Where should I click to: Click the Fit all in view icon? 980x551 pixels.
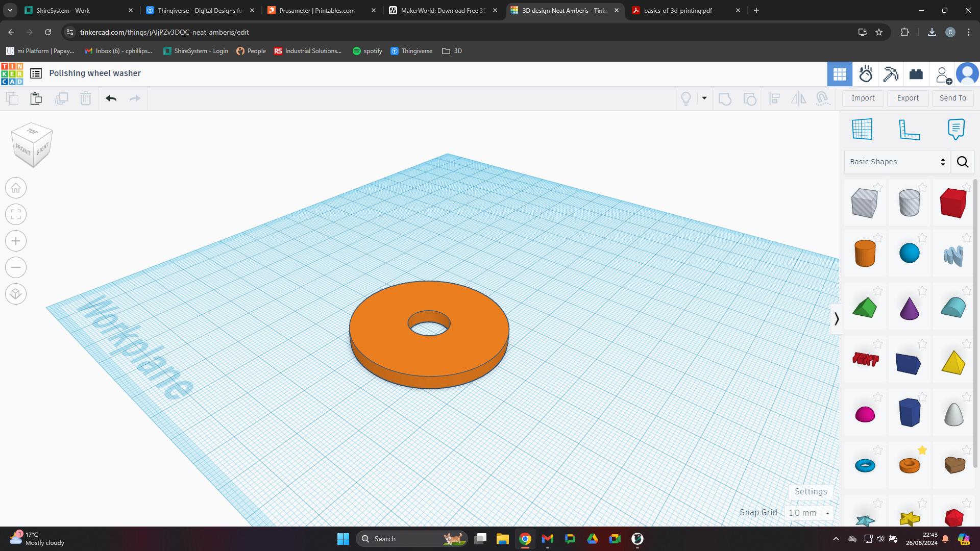click(16, 214)
